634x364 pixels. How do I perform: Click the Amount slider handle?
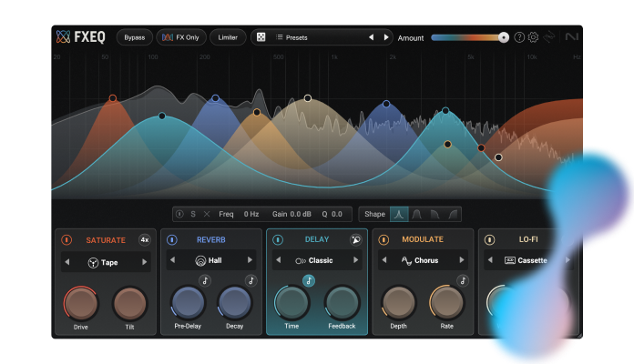504,37
